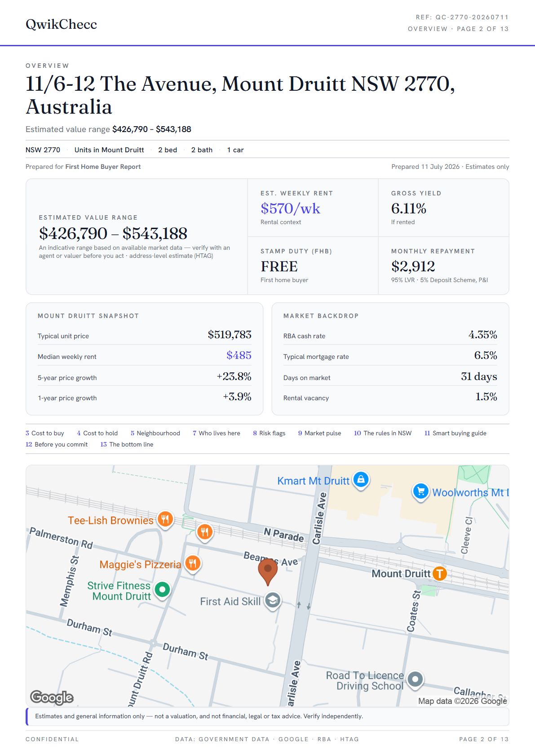Jump to the Neighbourhood section
The width and height of the screenshot is (535, 756).
[155, 433]
